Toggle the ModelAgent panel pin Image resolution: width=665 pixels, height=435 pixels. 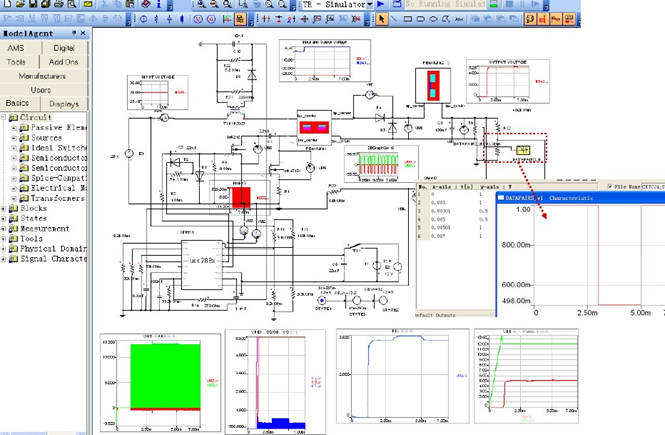[74, 33]
